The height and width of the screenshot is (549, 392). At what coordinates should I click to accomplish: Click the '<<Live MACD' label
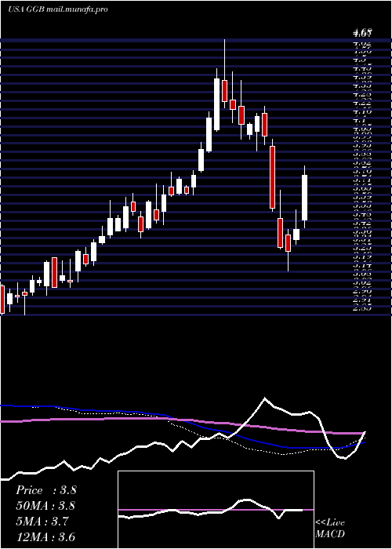pyautogui.click(x=330, y=529)
